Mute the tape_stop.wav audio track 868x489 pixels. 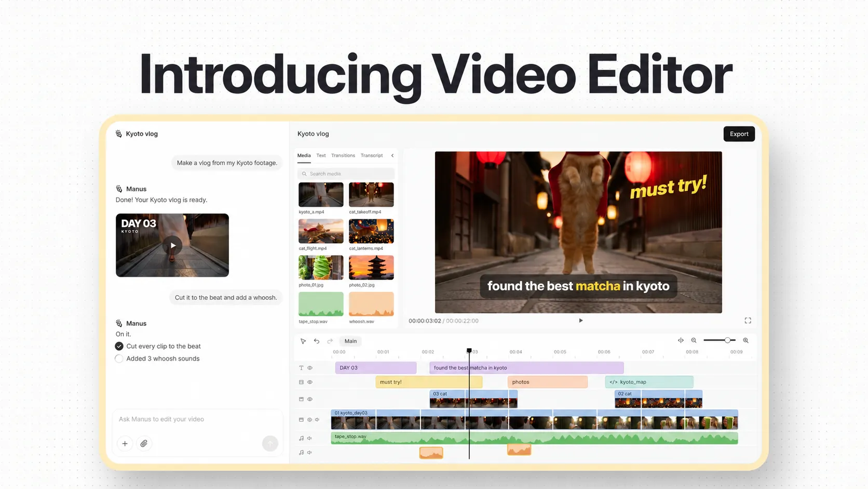(x=310, y=439)
